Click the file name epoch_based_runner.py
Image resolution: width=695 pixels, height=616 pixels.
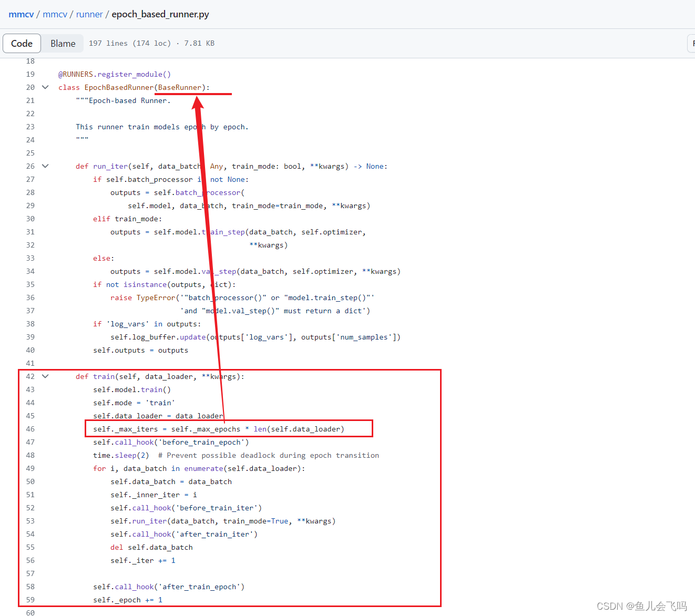pos(160,14)
